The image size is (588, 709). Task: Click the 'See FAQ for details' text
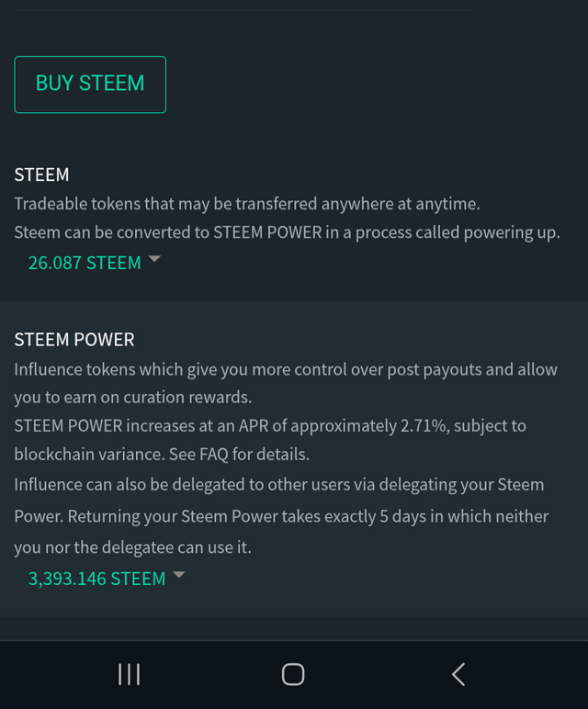pyautogui.click(x=239, y=454)
